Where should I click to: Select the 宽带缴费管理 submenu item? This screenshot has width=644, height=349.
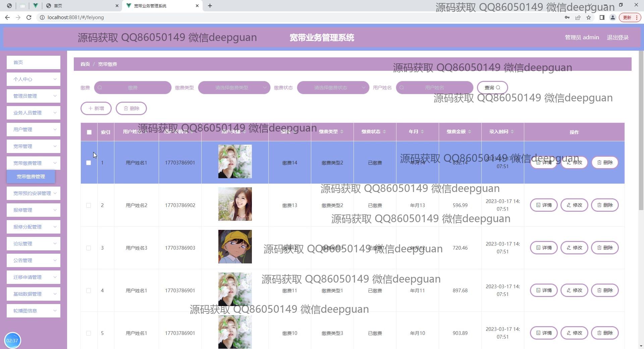31,177
